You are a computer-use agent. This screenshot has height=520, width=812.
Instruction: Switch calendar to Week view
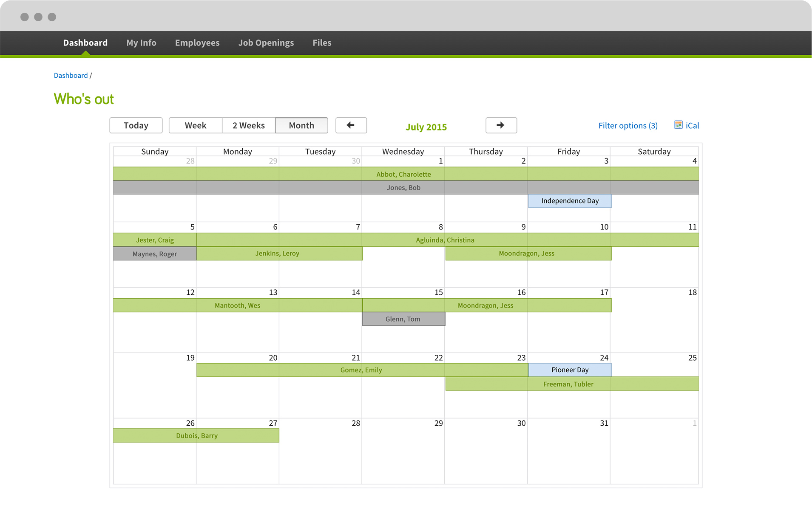tap(195, 125)
